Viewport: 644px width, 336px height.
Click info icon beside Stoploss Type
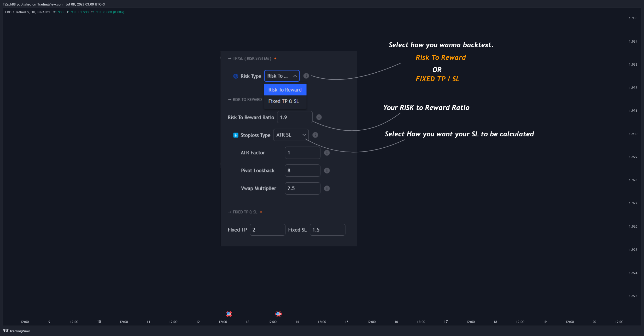(315, 135)
